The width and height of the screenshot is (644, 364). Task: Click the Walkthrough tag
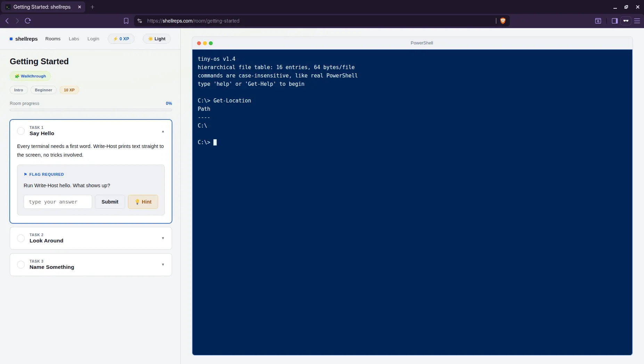tap(30, 76)
